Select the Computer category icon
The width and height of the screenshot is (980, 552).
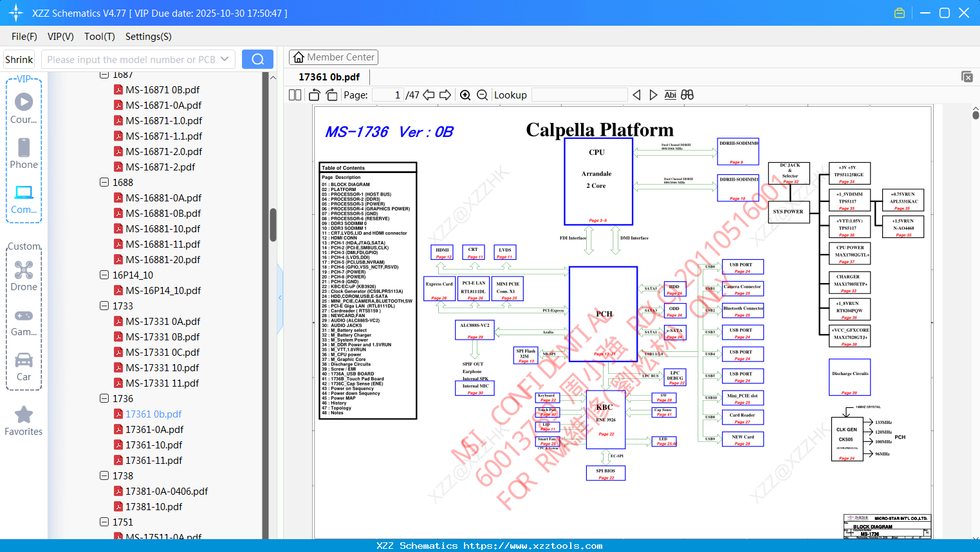point(24,199)
